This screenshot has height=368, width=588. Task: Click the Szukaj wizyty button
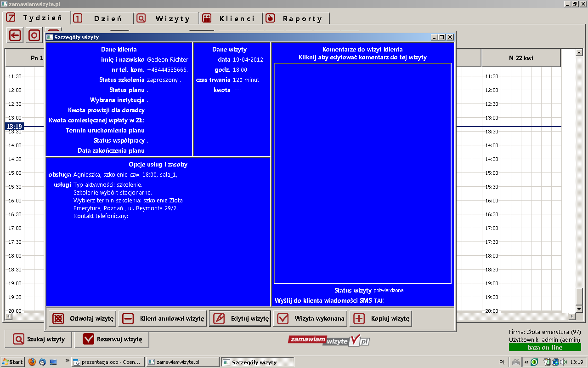click(39, 339)
